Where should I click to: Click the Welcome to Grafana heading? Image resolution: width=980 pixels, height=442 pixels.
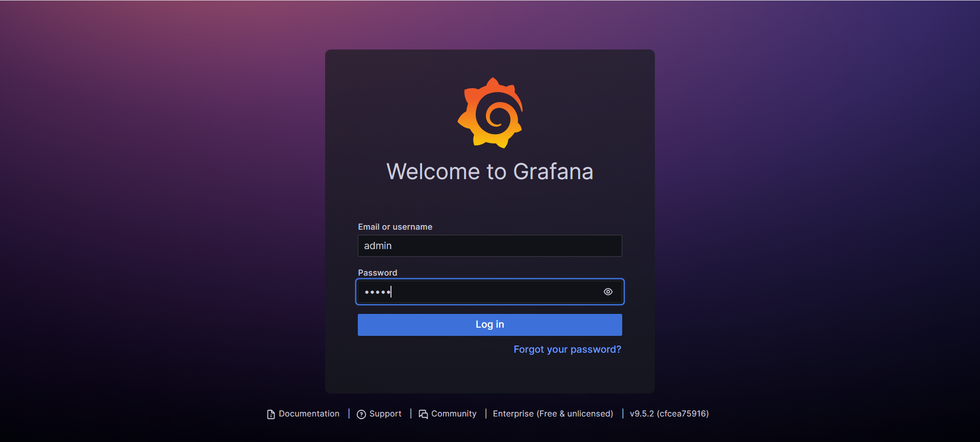click(x=490, y=171)
